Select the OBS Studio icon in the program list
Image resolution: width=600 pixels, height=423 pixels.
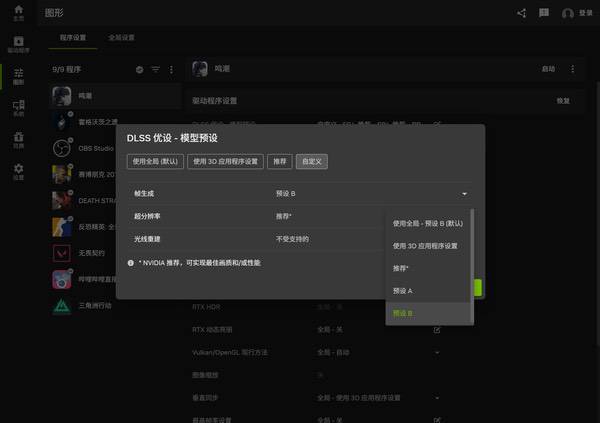coord(62,148)
